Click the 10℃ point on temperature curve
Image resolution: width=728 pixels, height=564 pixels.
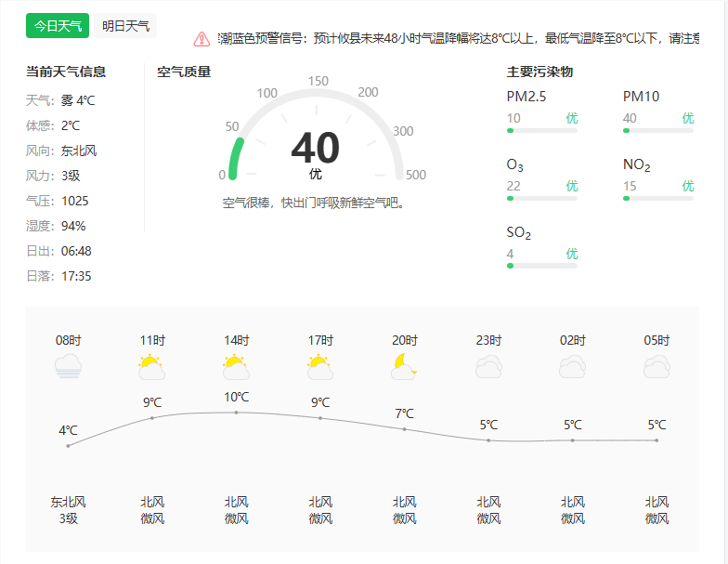236,412
